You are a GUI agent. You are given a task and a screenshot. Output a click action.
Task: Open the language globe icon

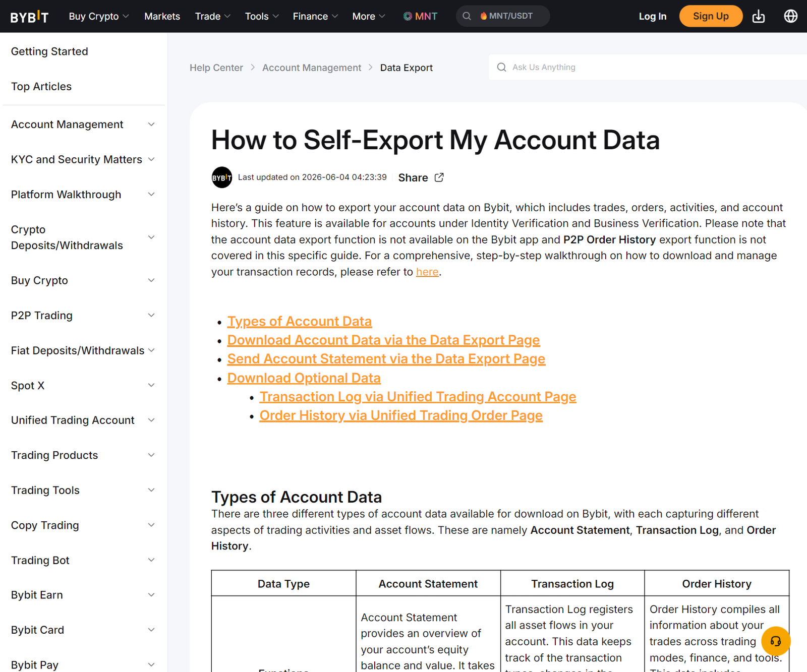790,16
